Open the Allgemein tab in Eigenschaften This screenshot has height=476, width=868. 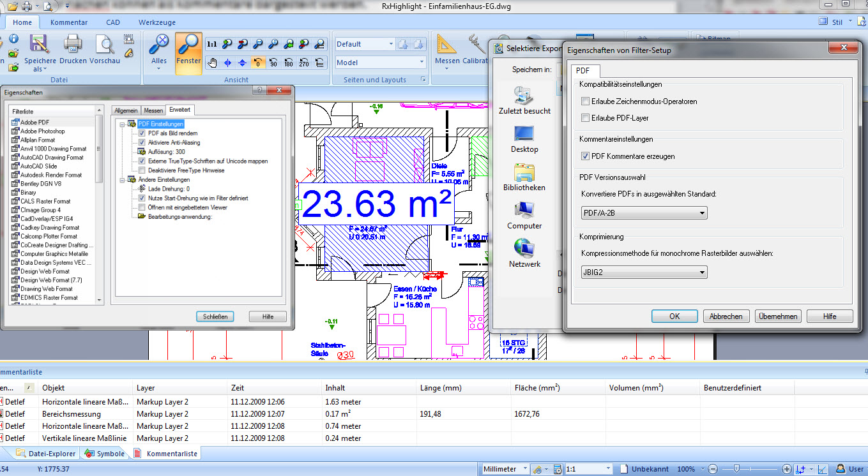pos(126,110)
